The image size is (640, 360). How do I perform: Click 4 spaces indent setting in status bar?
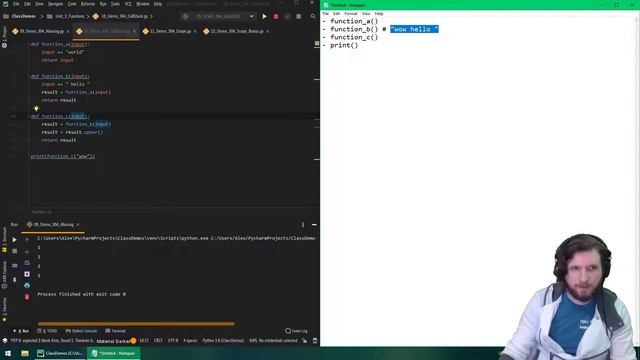click(x=190, y=340)
